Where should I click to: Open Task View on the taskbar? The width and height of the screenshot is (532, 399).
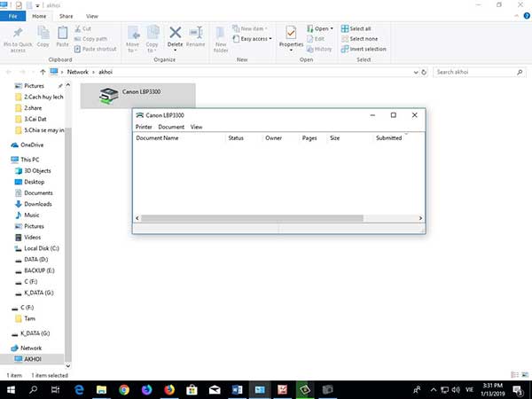[x=56, y=390]
